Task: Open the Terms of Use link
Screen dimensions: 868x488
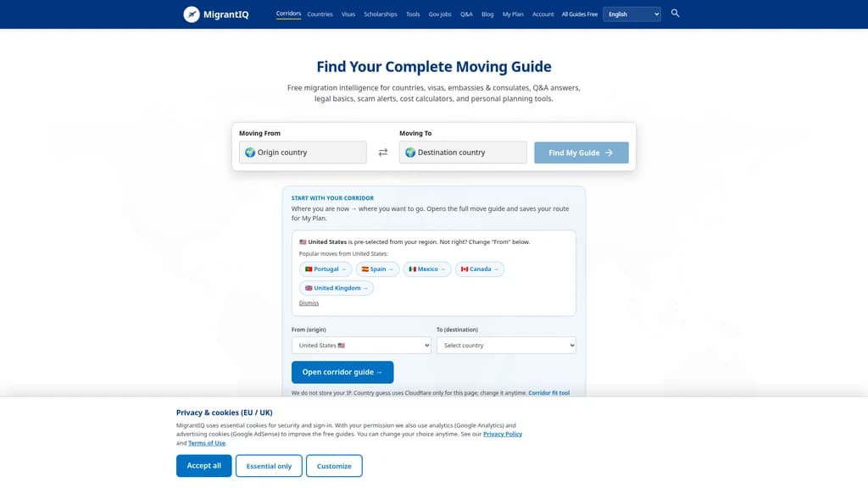Action: [x=207, y=443]
